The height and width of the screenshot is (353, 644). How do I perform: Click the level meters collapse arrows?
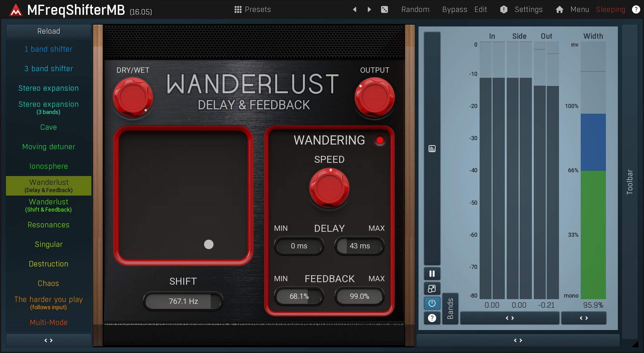click(510, 318)
